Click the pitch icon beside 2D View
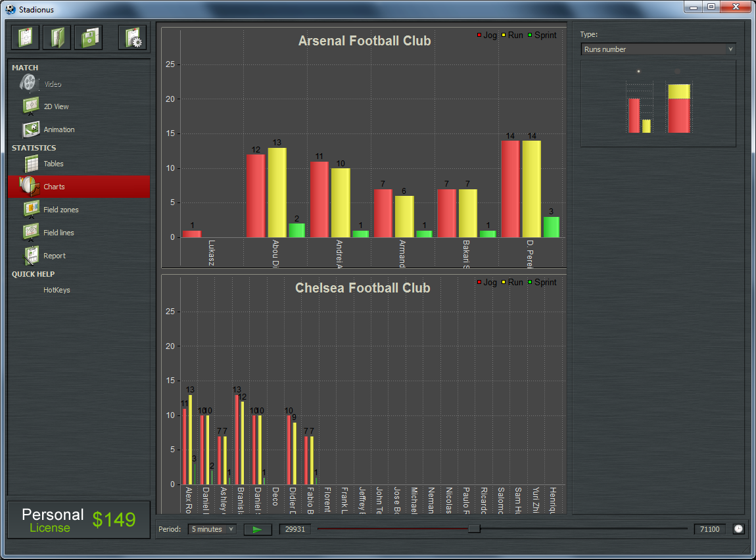 click(x=31, y=106)
